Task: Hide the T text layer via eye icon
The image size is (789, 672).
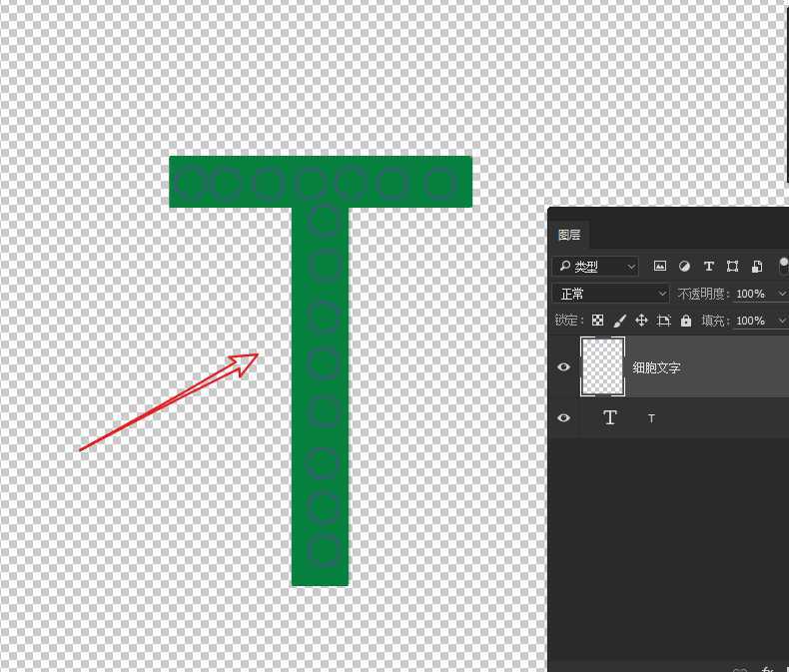Action: pyautogui.click(x=564, y=418)
